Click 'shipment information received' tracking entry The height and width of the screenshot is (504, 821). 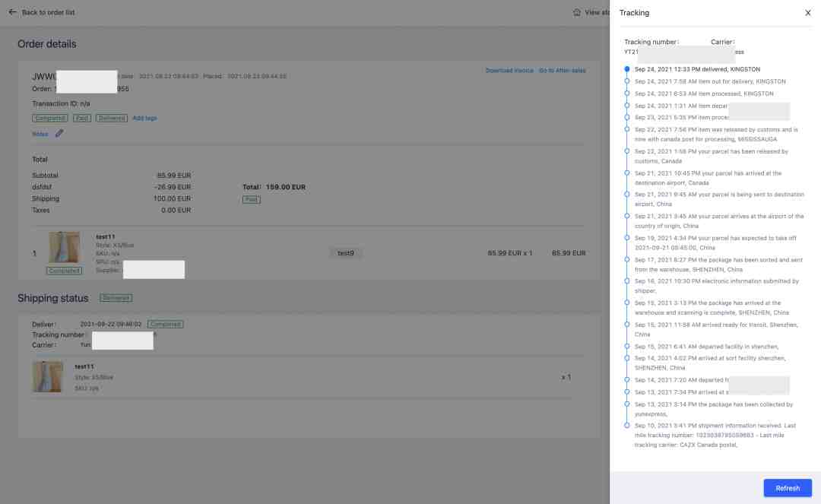tap(715, 435)
